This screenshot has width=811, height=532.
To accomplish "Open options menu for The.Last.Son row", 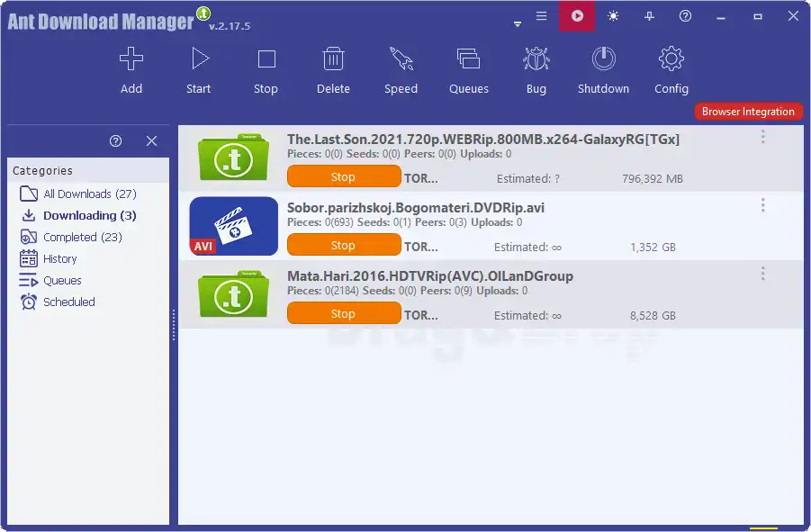I will click(x=763, y=138).
